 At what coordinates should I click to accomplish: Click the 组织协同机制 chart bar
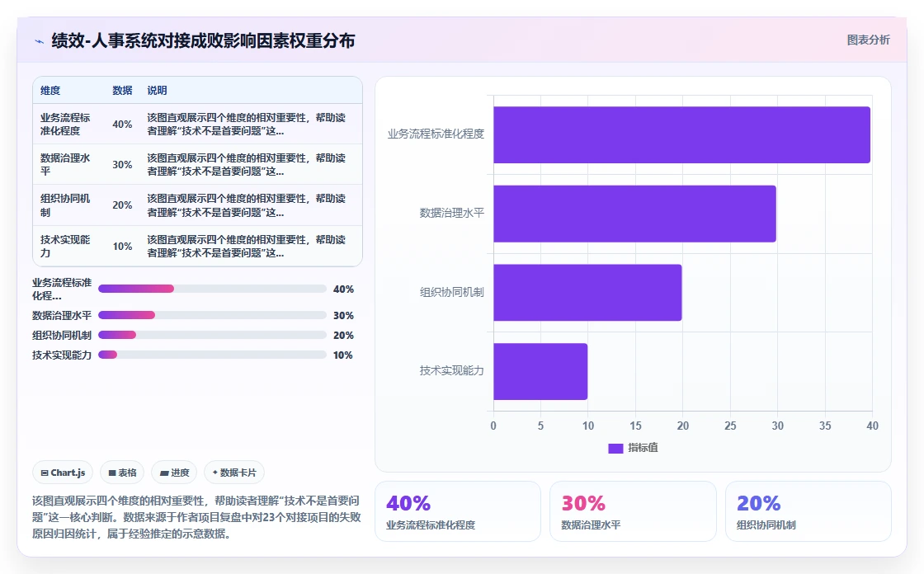pyautogui.click(x=587, y=292)
